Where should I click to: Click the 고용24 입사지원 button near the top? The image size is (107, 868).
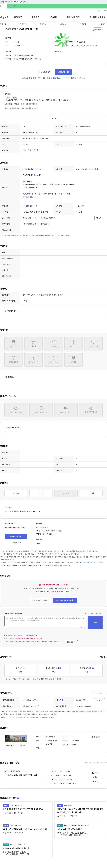tap(63, 72)
